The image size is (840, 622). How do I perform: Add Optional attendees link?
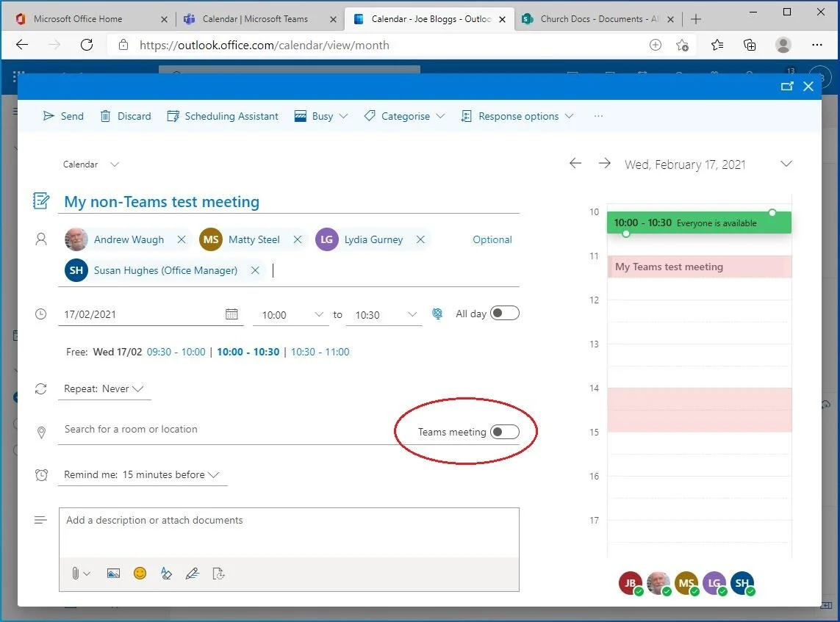pyautogui.click(x=492, y=239)
